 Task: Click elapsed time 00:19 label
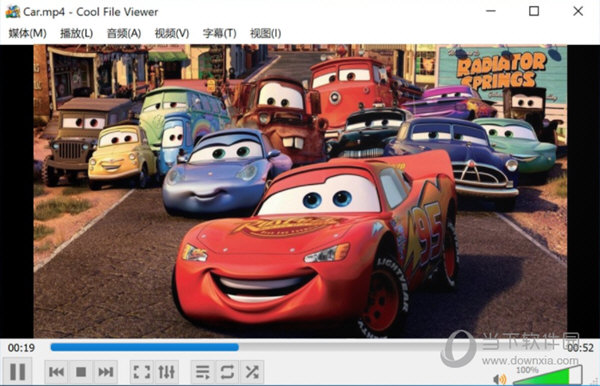pyautogui.click(x=21, y=348)
